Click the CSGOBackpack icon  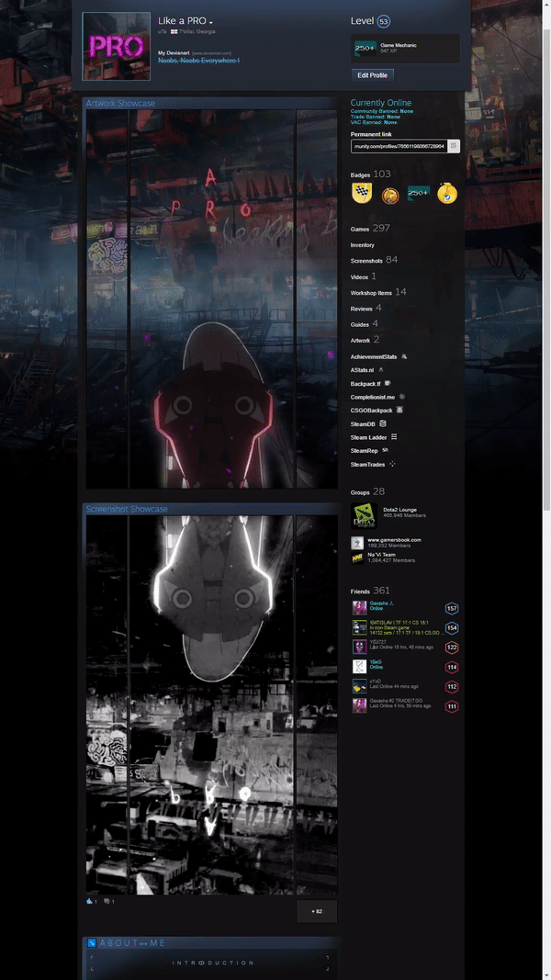coord(399,410)
